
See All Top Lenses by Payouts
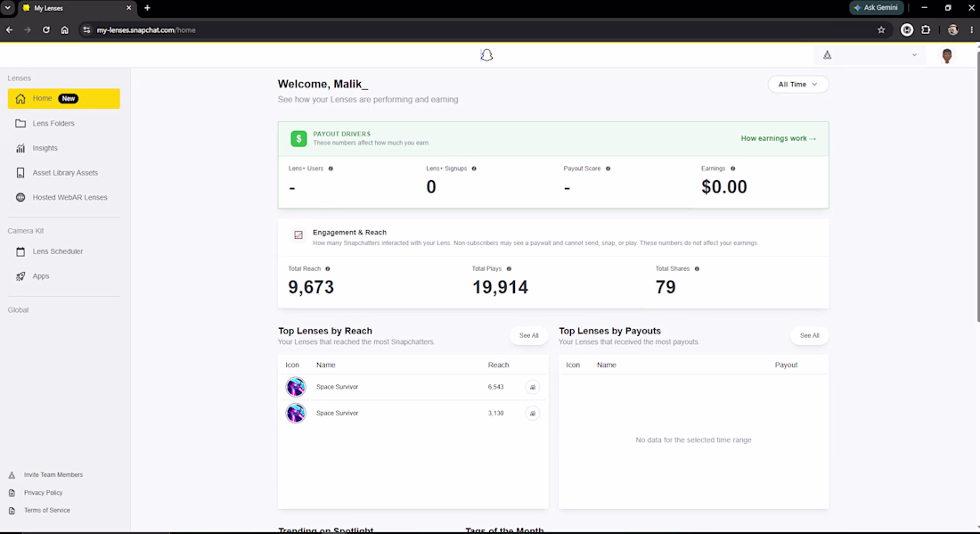[809, 336]
